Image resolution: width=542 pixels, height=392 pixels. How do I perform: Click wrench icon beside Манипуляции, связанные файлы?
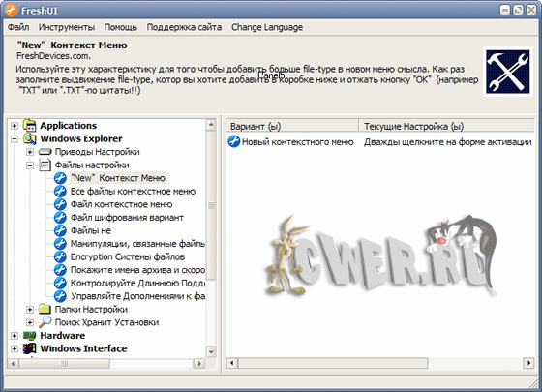(x=60, y=244)
